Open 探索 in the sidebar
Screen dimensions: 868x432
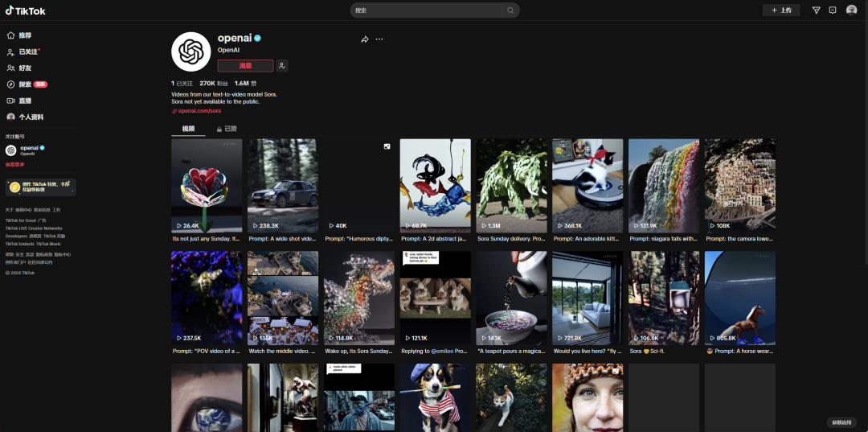[x=27, y=84]
